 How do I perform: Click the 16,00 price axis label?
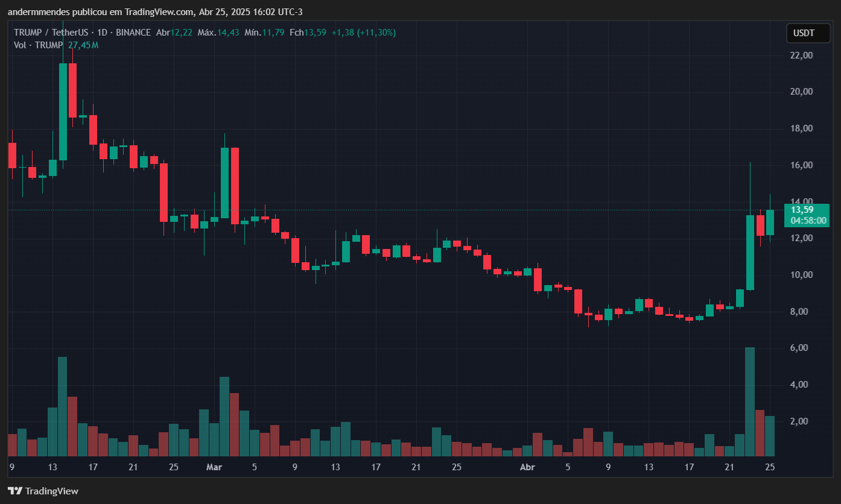tap(802, 165)
